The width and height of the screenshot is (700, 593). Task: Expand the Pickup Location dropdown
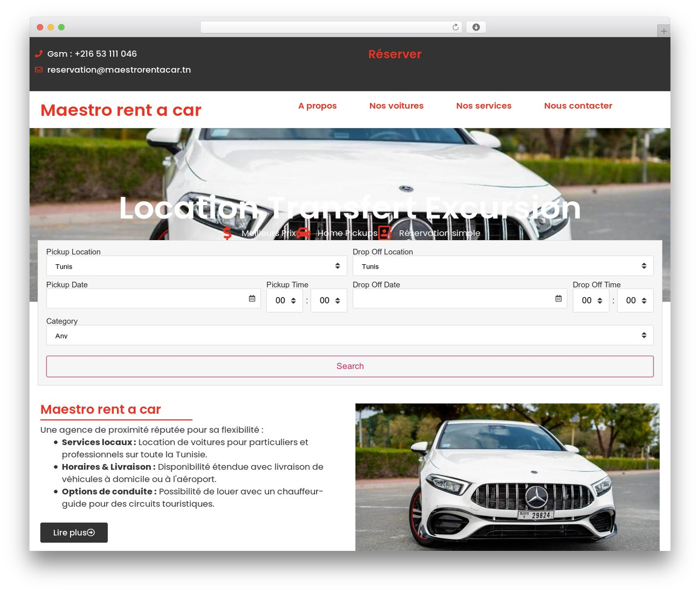click(197, 266)
